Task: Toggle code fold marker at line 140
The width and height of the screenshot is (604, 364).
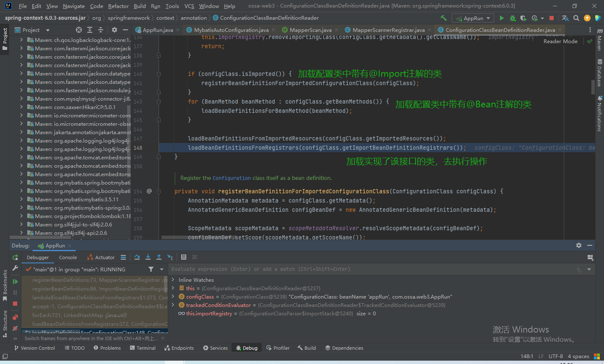Action: tap(159, 74)
